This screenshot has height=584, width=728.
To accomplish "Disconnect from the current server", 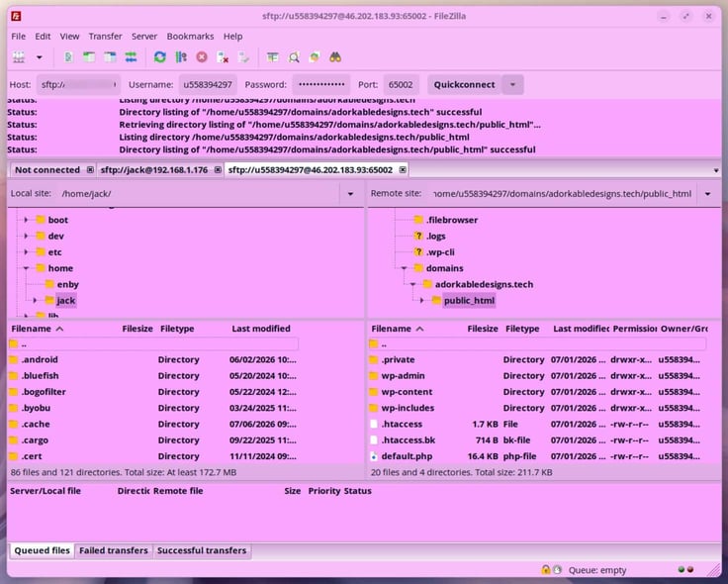I will [x=223, y=57].
